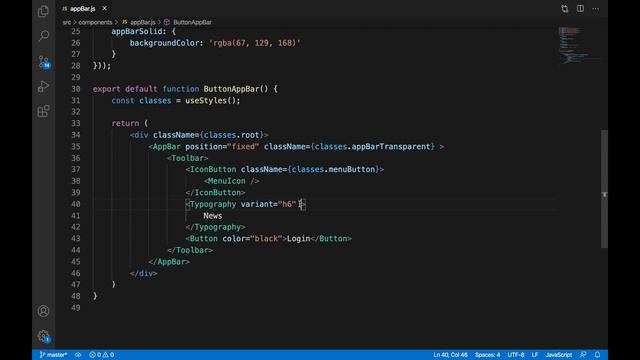Open the Manage settings gear
This screenshot has width=640, height=360.
44,336
